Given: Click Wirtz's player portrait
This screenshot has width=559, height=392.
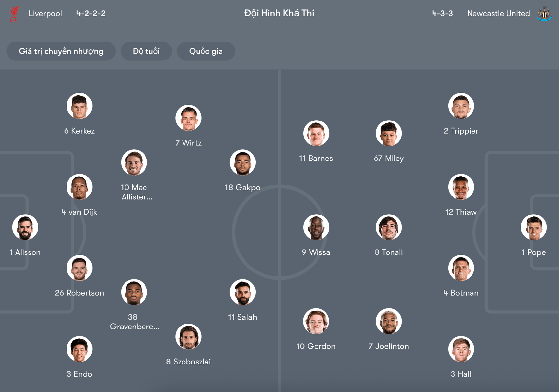Looking at the screenshot, I should pos(188,118).
